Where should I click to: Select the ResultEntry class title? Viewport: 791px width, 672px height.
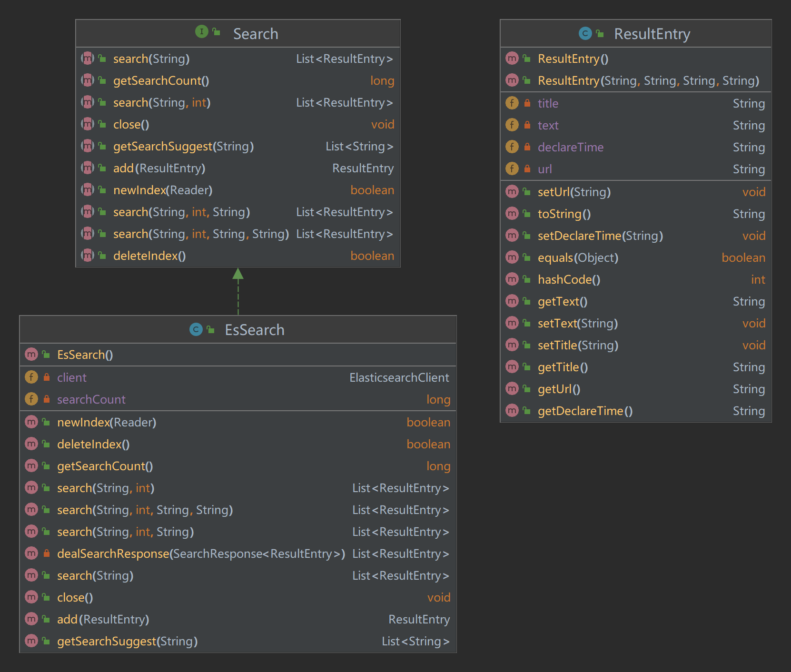[652, 34]
